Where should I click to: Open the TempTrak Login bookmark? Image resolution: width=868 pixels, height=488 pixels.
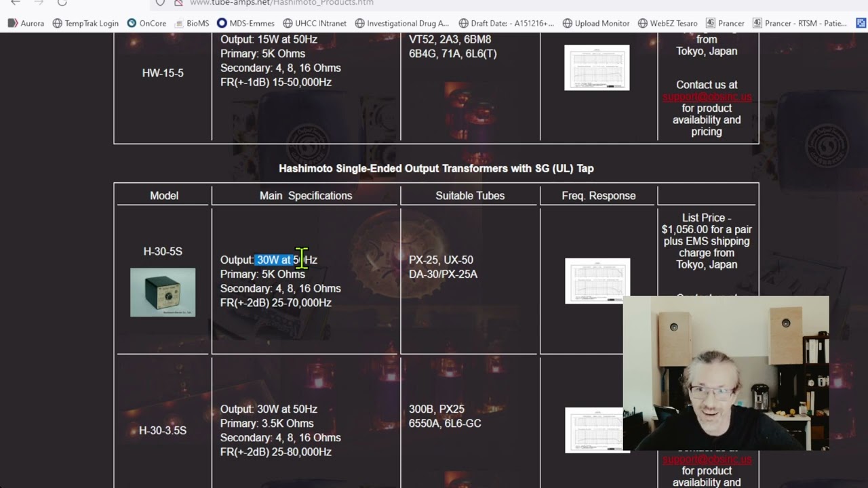coord(85,23)
